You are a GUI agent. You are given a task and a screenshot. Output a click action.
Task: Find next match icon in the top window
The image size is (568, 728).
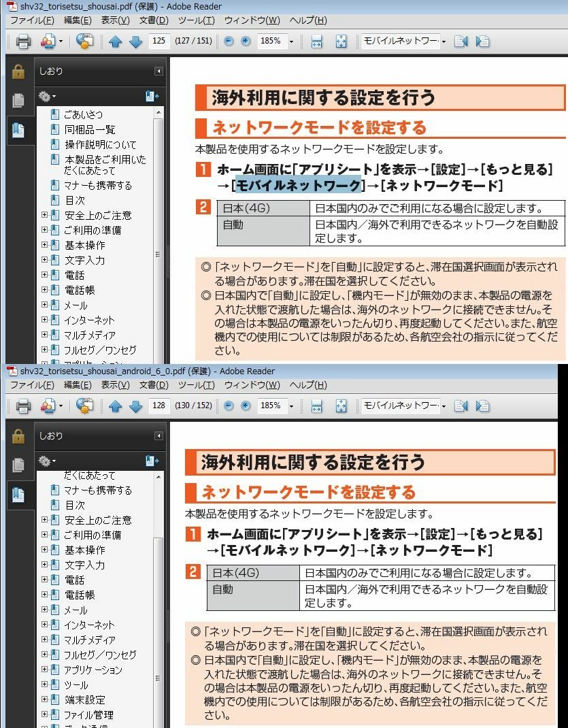[x=482, y=42]
